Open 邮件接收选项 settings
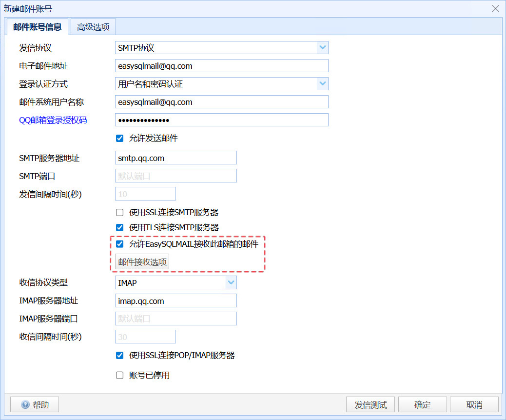Image resolution: width=506 pixels, height=420 pixels. 141,261
